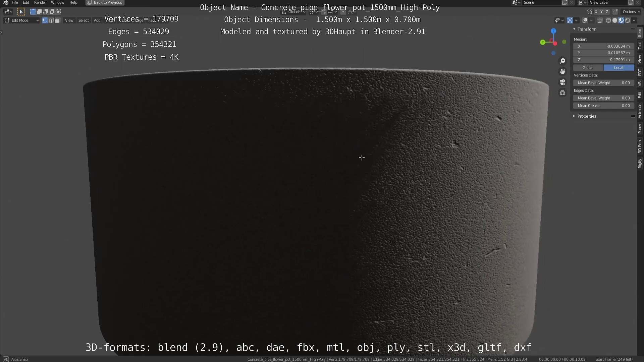Viewport: 644px width, 362px height.
Task: Expand the Properties panel section
Action: (x=587, y=116)
